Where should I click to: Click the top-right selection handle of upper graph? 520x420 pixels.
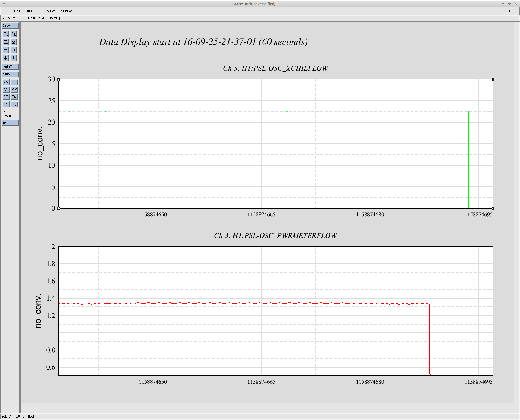click(493, 79)
